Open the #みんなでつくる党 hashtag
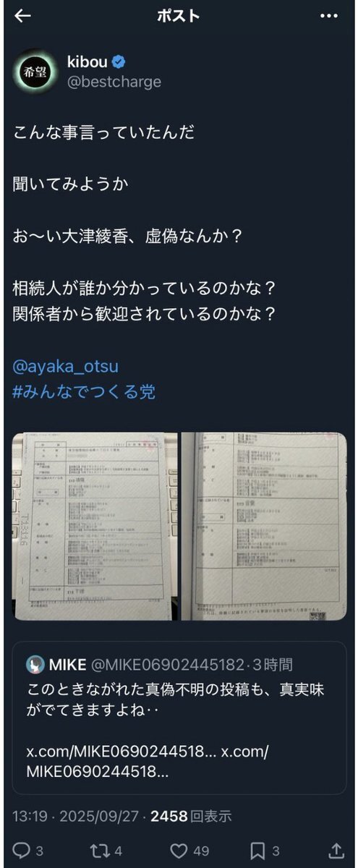The width and height of the screenshot is (358, 868). click(84, 392)
